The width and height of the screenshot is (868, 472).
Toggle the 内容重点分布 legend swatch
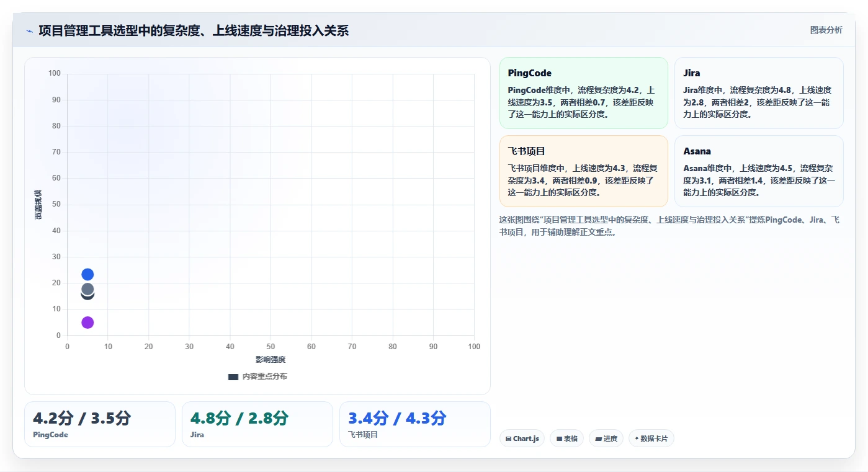(233, 376)
